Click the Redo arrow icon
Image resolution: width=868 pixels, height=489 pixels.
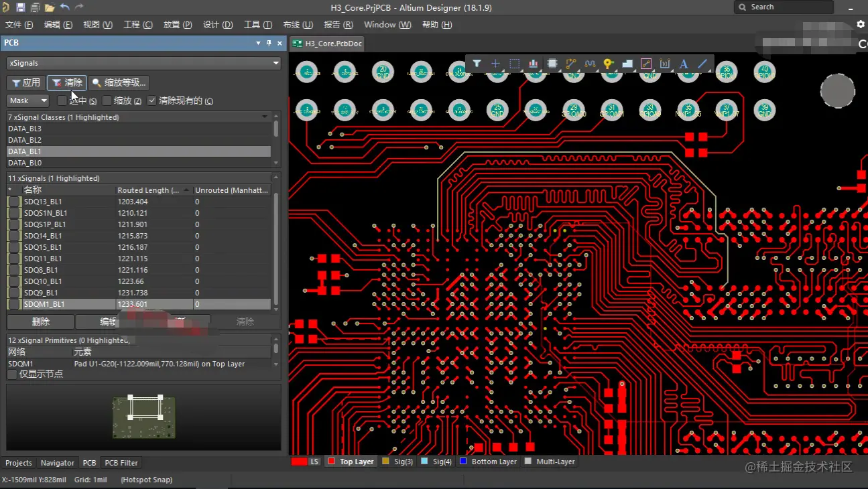[x=79, y=7]
